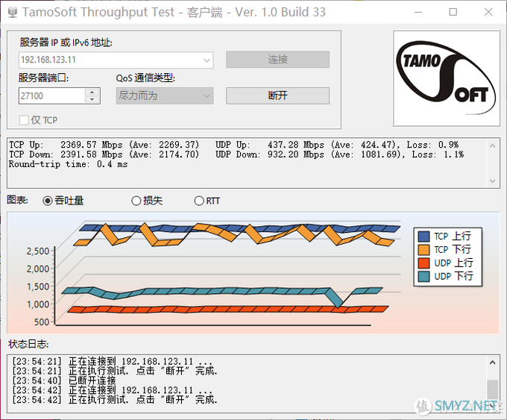
Task: Increase server port with up spinner arrow
Action: [92, 92]
